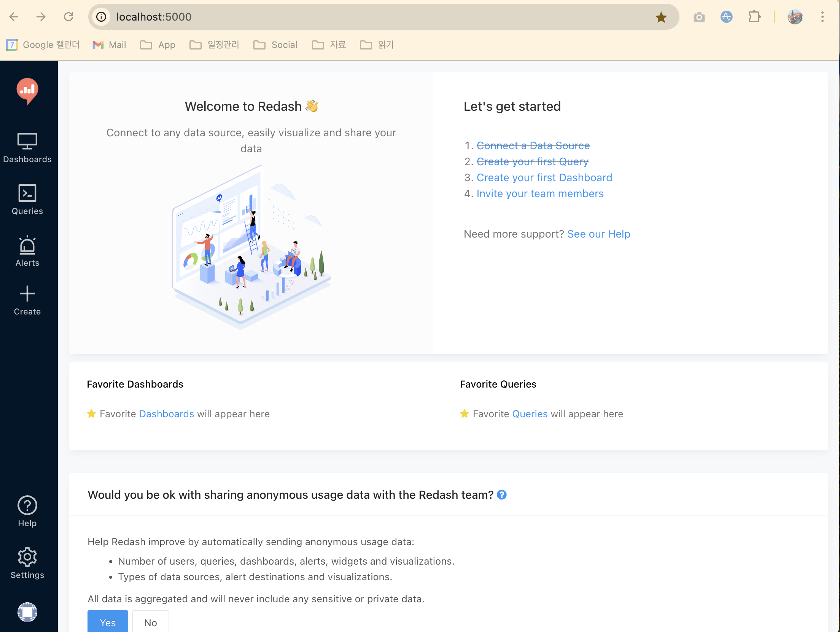Open the Create plus menu
This screenshot has height=632, width=840.
tap(27, 301)
